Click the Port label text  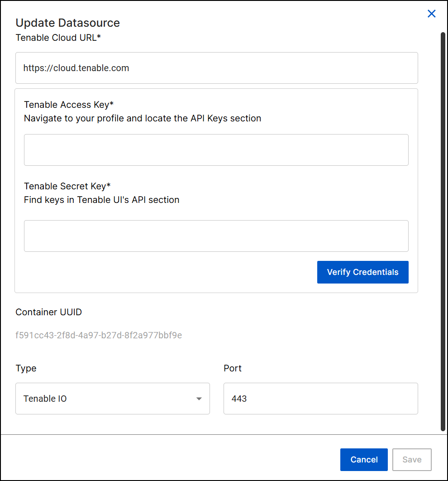(x=233, y=368)
